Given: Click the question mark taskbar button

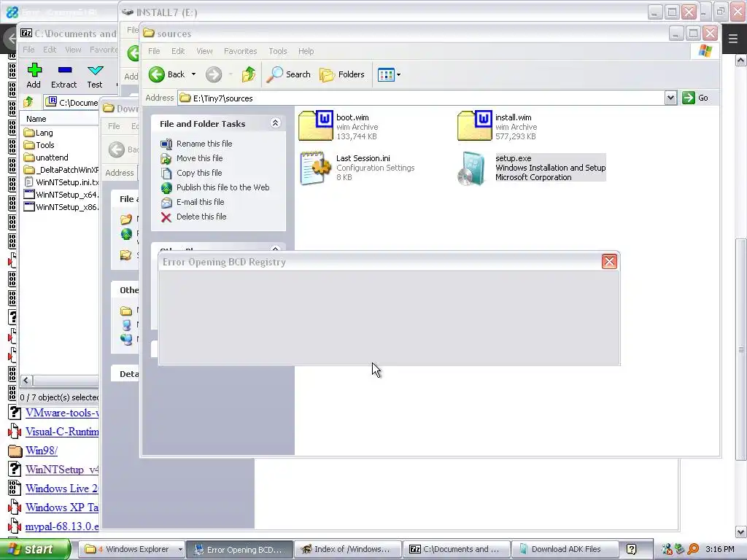Looking at the screenshot, I should [x=631, y=549].
